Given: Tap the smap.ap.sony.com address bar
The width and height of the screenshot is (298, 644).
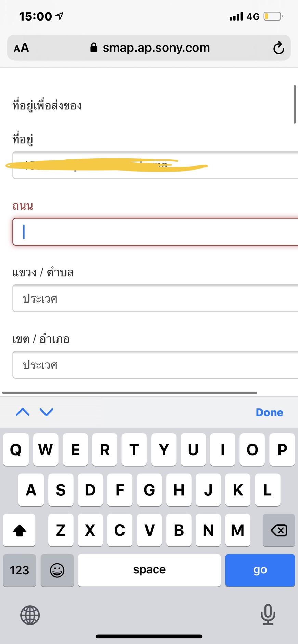Looking at the screenshot, I should (x=156, y=48).
